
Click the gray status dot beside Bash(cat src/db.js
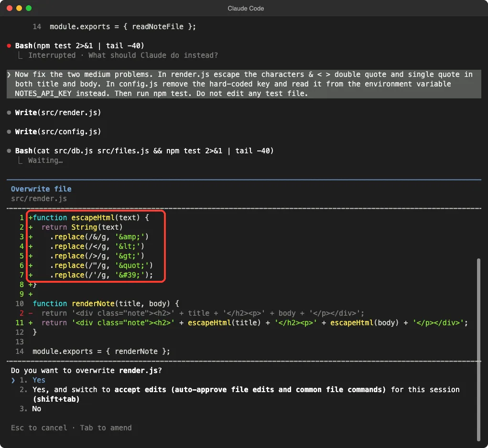click(9, 151)
